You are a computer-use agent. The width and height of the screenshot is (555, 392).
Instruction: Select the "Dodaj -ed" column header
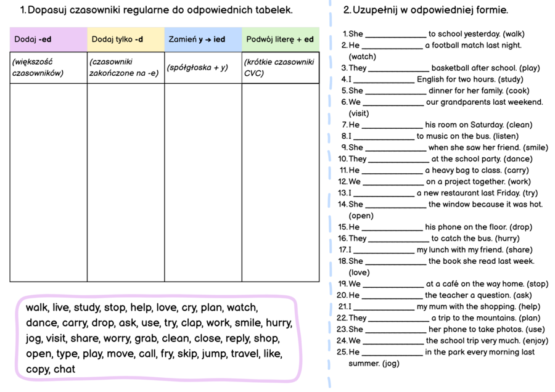tap(49, 39)
